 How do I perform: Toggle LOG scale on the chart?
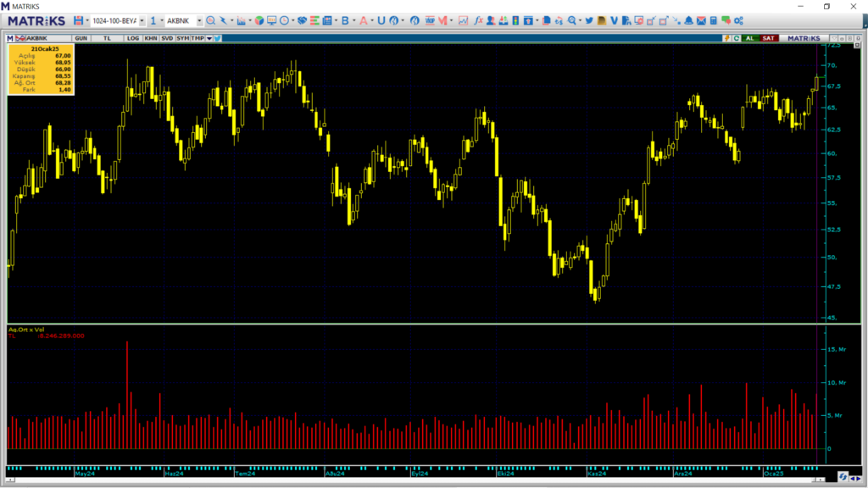pos(133,38)
